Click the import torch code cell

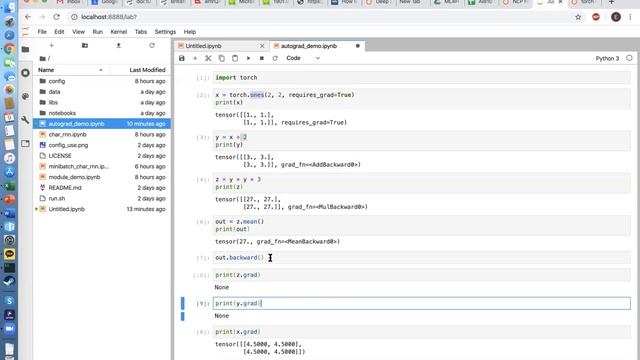421,78
